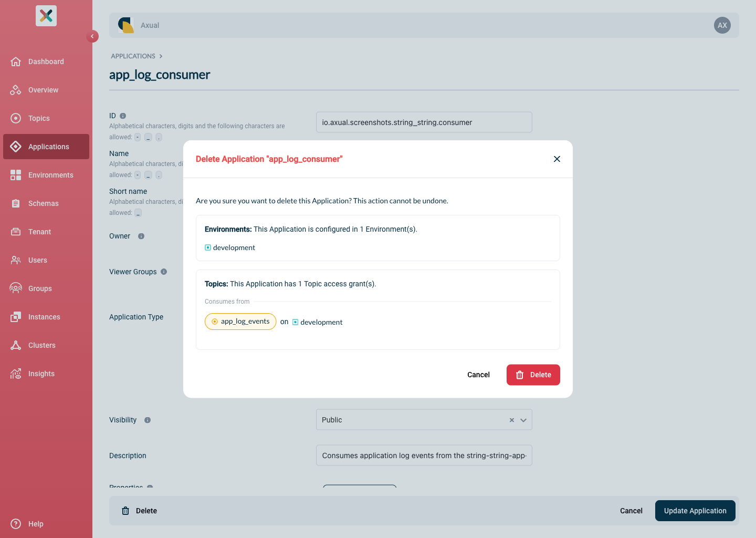Click the app_log_events topic chip
This screenshot has width=756, height=538.
240,322
